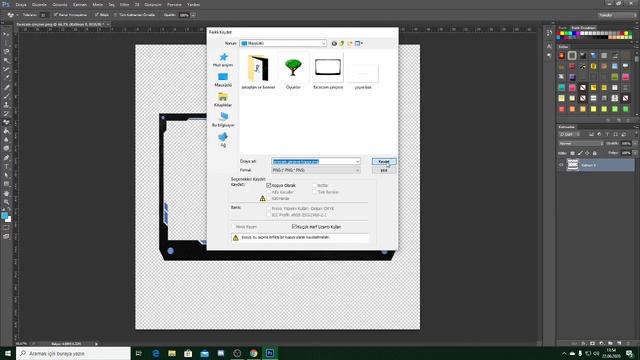Select the Rectangular Marquee tool
The image size is (640, 360).
[6, 43]
